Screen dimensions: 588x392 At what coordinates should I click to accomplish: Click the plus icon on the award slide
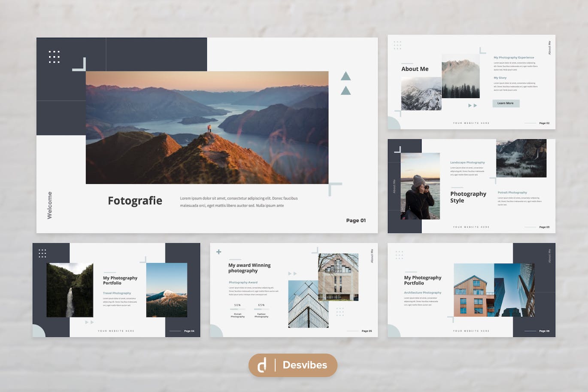click(219, 252)
